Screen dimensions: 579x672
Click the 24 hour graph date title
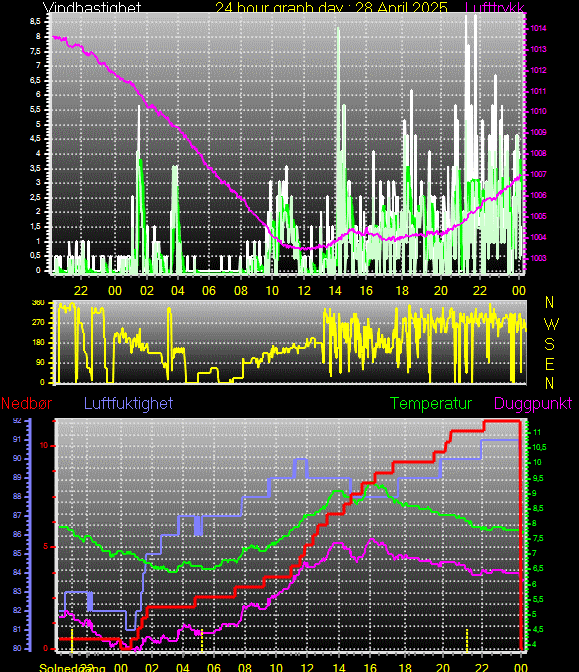(331, 7)
